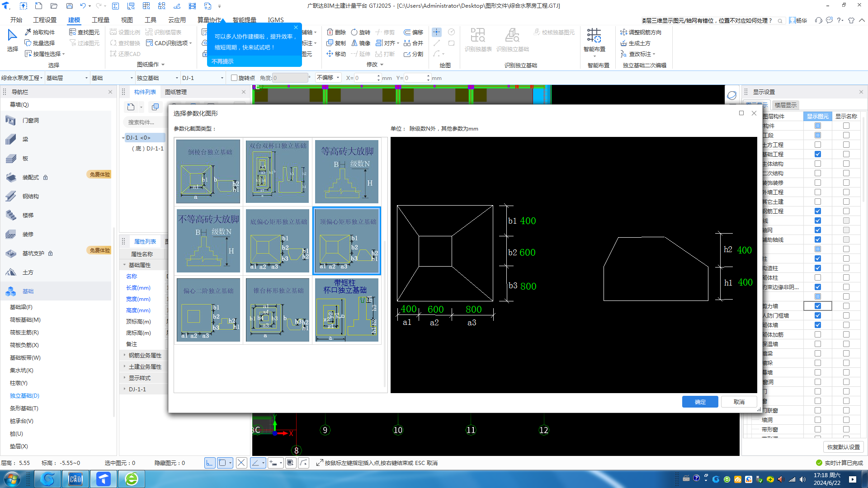This screenshot has width=868, height=488.
Task: Select 筏板基础(M) in navigation list
Action: 25,319
